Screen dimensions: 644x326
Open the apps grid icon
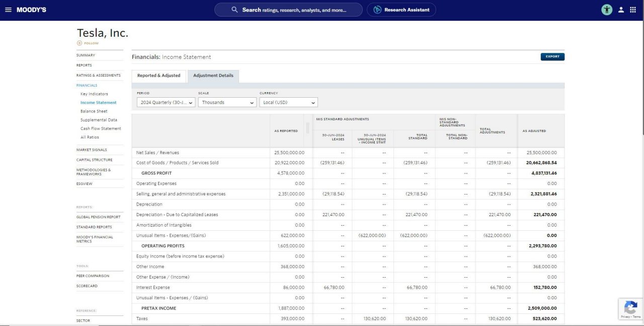click(633, 10)
